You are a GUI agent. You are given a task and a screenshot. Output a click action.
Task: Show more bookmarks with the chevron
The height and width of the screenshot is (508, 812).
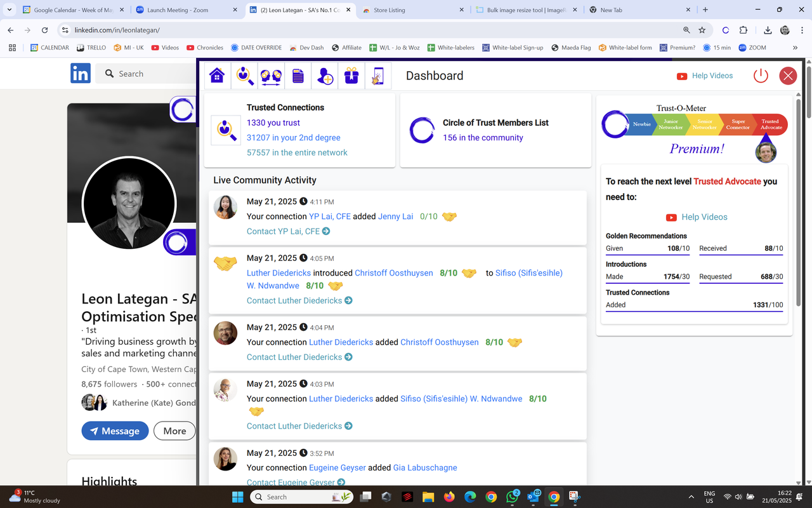coord(795,48)
